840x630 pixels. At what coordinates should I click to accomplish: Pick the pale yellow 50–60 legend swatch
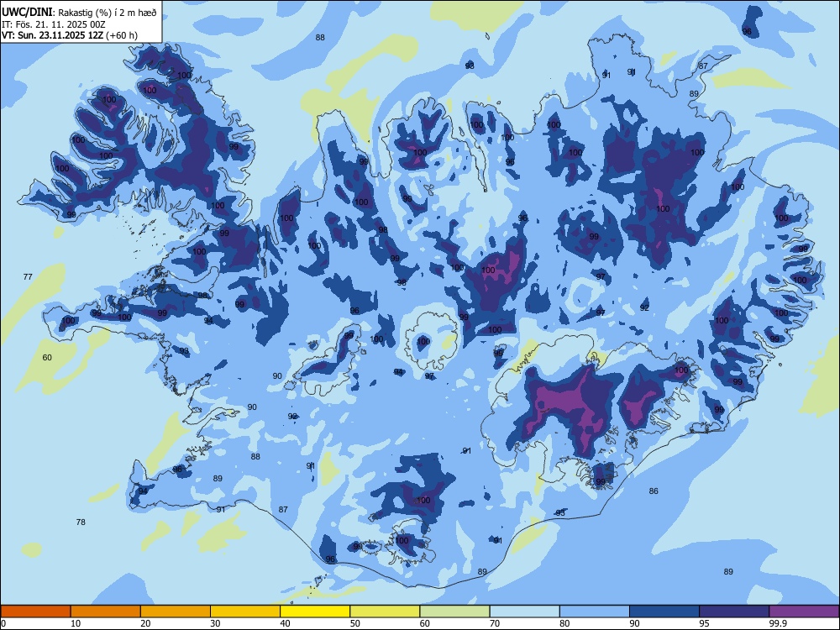tap(386, 612)
